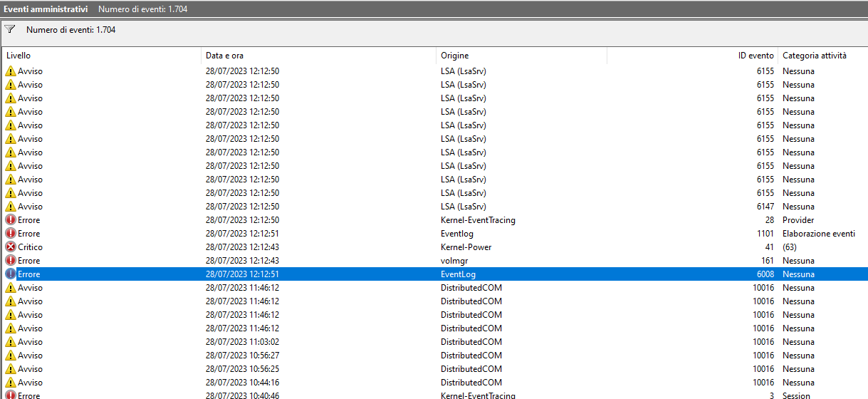This screenshot has height=399, width=868.
Task: Click LSA (LsaSrv) source in 6147 row
Action: (x=464, y=207)
